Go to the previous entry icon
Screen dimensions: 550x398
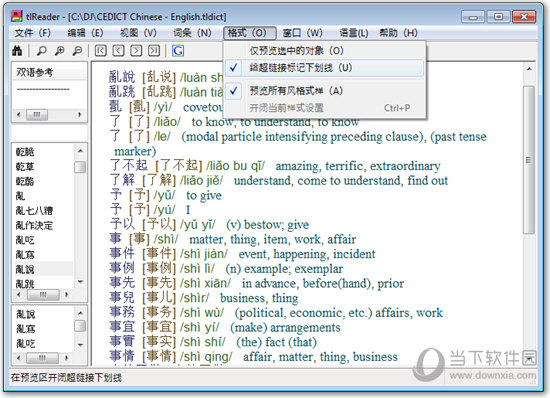(118, 51)
